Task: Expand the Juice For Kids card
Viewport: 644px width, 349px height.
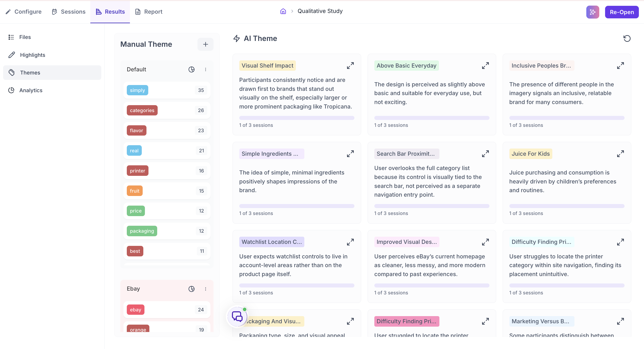Action: 620,154
